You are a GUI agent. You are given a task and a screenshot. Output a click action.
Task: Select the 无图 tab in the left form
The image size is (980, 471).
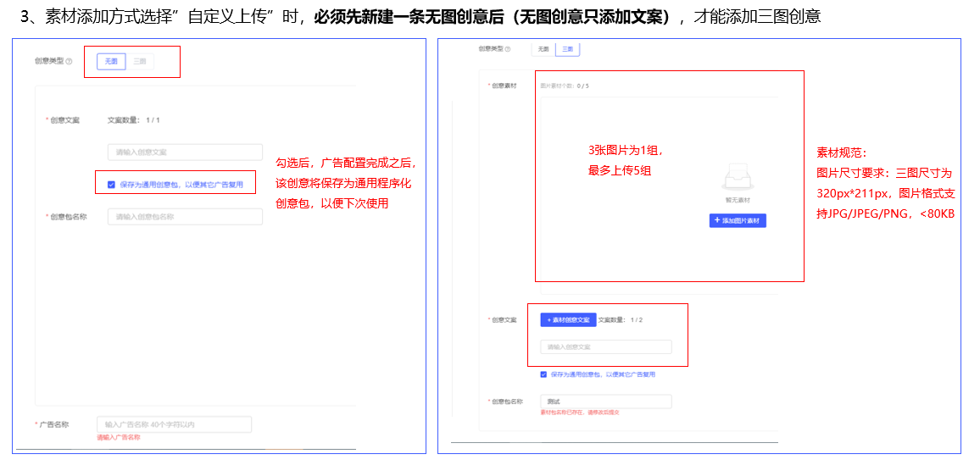111,61
